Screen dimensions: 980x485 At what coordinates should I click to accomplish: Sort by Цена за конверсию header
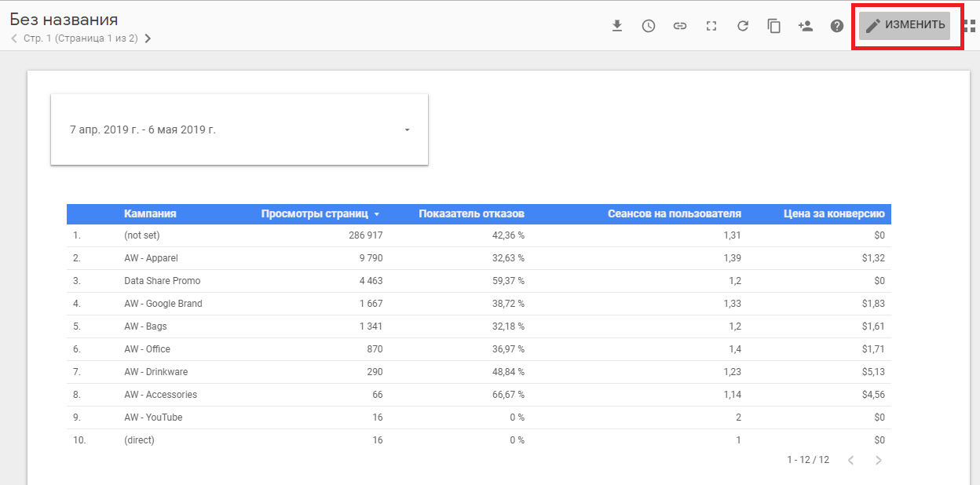[834, 213]
